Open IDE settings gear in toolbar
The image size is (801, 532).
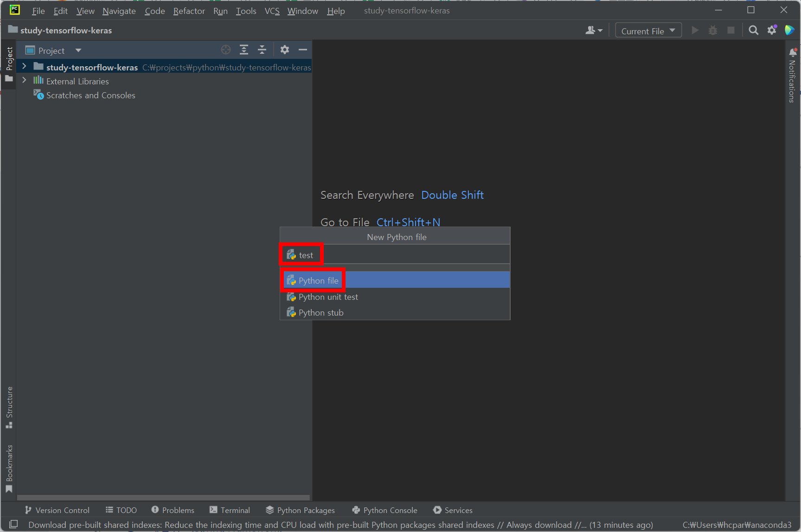[x=772, y=31]
